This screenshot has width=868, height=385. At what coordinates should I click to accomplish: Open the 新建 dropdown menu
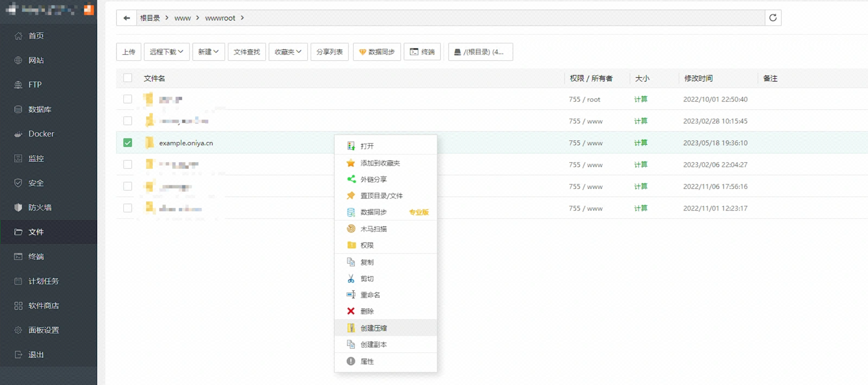[x=208, y=52]
